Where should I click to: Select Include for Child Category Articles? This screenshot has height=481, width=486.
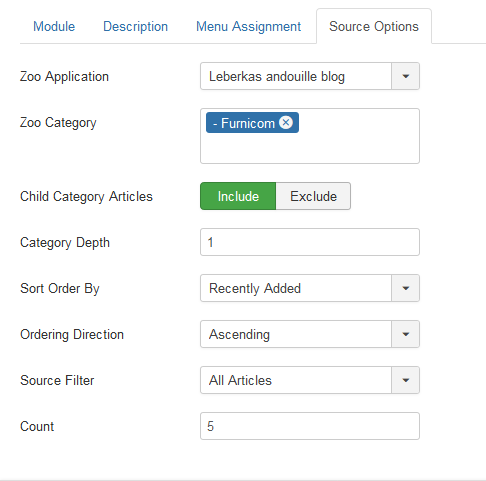point(238,196)
